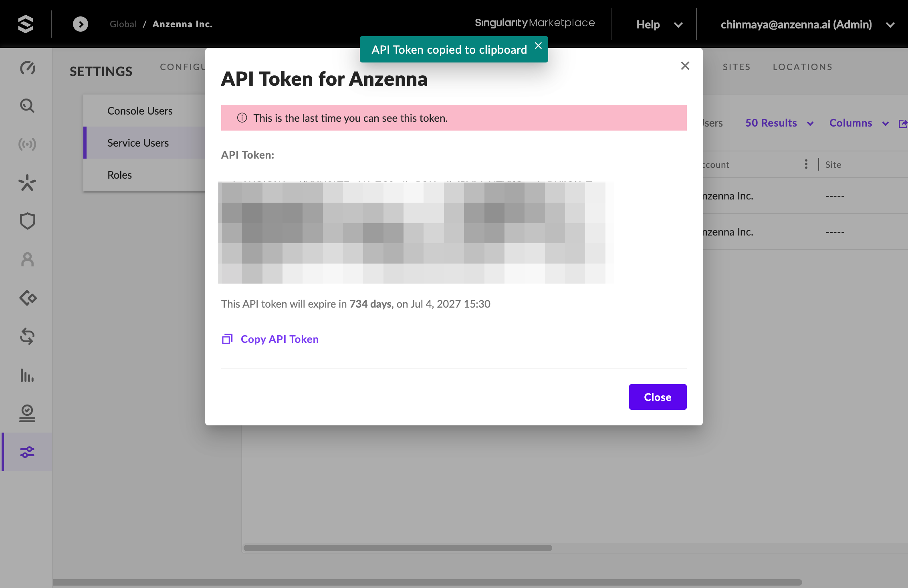The image size is (908, 588).
Task: Switch to the Locations tab
Action: click(x=802, y=67)
